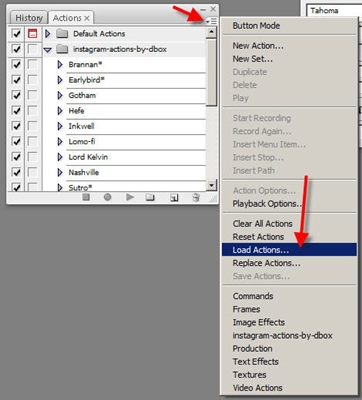
Task: Click the Actions panel scrollbar thumb
Action: point(211,73)
